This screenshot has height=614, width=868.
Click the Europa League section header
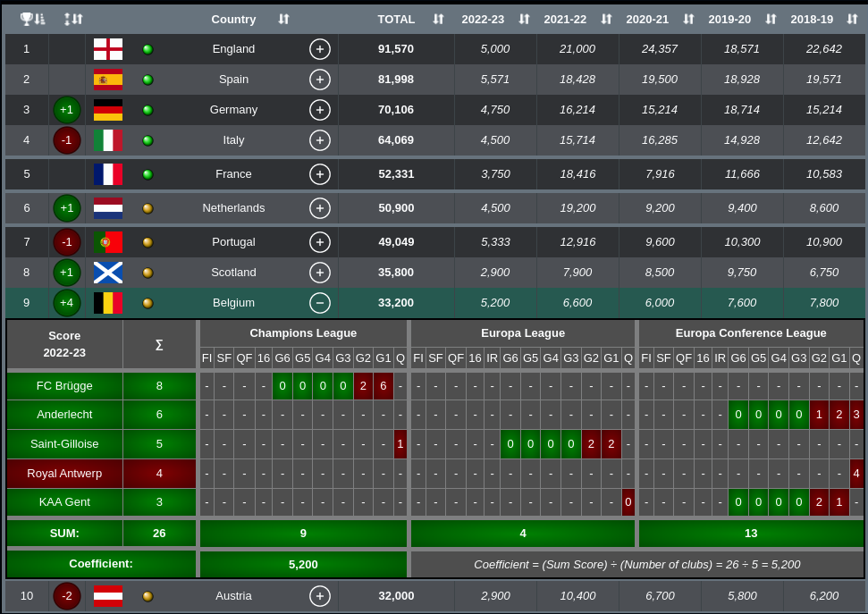523,333
